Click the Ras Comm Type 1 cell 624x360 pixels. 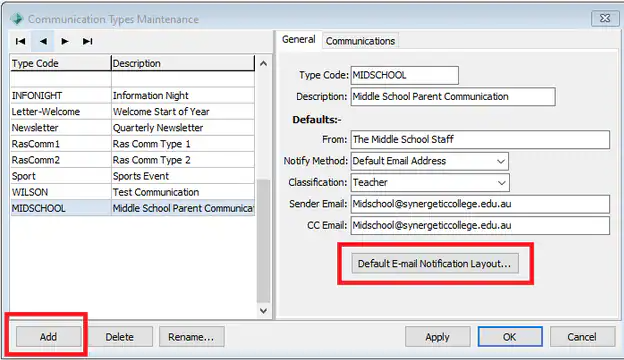coord(183,144)
